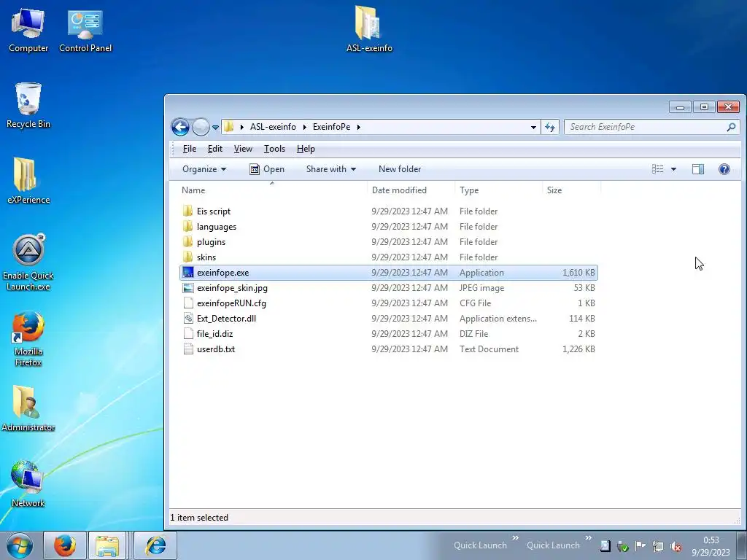The image size is (747, 560).
Task: Expand the ExeinfoPe breadcrumb trailing arrow
Action: click(x=359, y=127)
